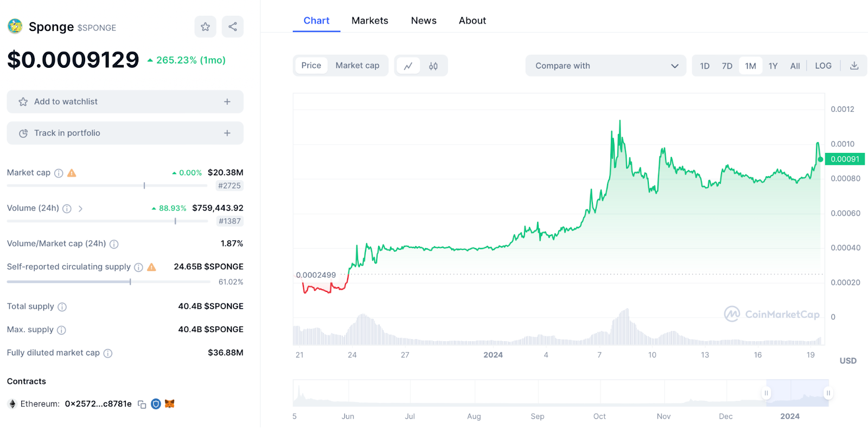Screen dimensions: 868x428
Task: Click the Market cap warning triangle icon
Action: pos(72,173)
